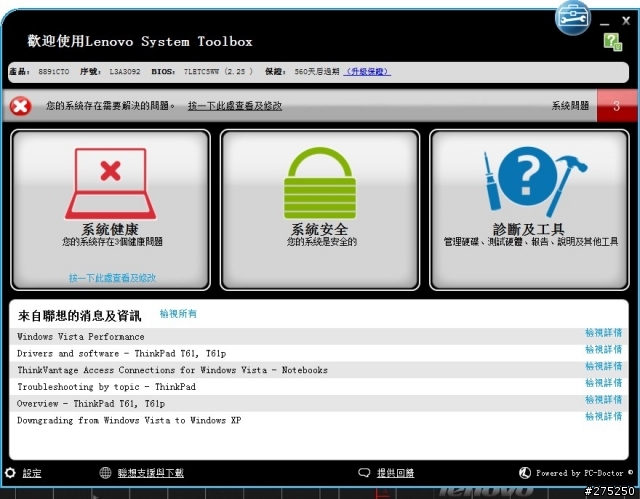Click the 系統安全 title text
The width and height of the screenshot is (640, 499).
(x=320, y=229)
